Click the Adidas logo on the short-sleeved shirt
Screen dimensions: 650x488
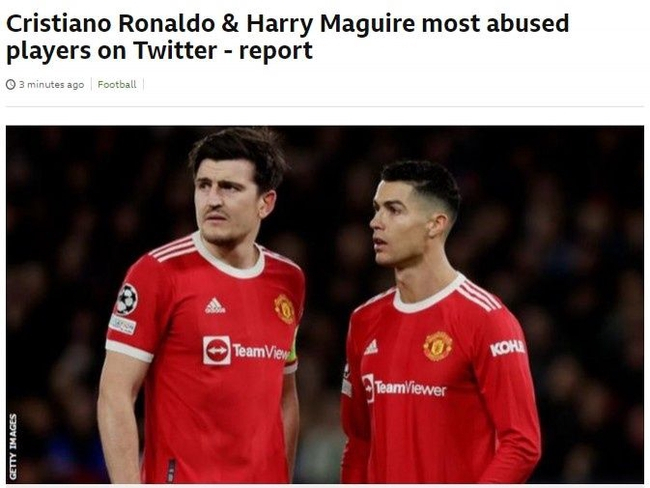(215, 306)
